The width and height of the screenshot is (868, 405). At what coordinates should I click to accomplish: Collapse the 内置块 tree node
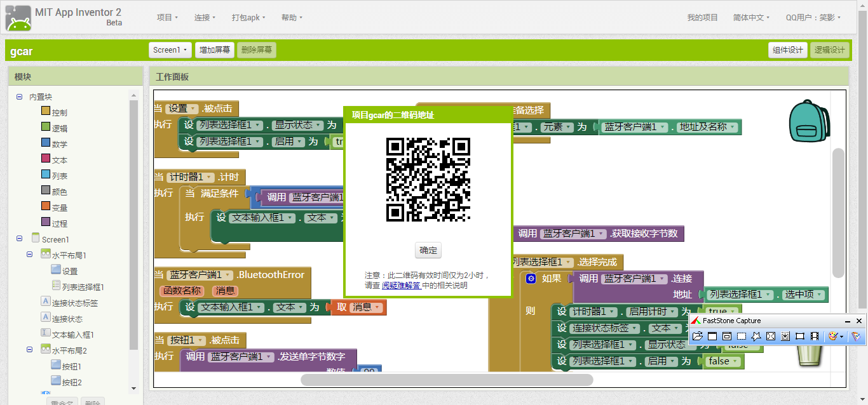[19, 96]
